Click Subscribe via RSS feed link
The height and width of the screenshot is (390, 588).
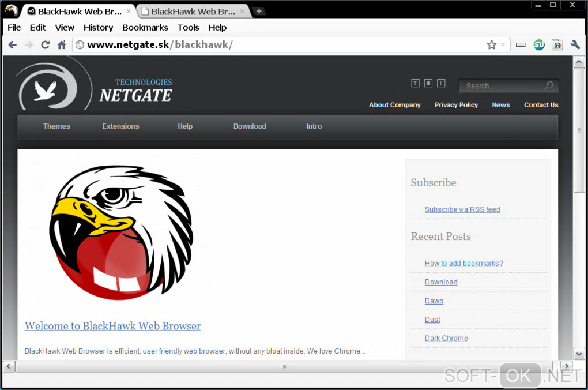click(462, 209)
